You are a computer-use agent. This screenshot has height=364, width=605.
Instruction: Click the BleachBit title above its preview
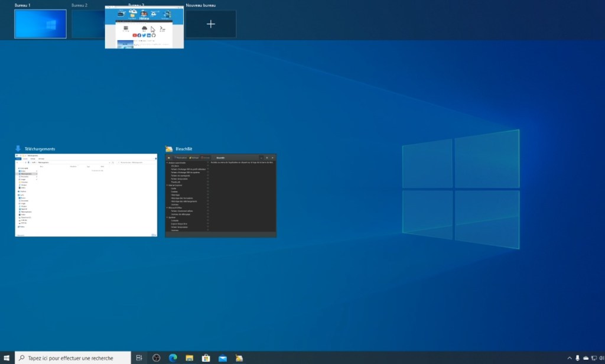click(184, 149)
